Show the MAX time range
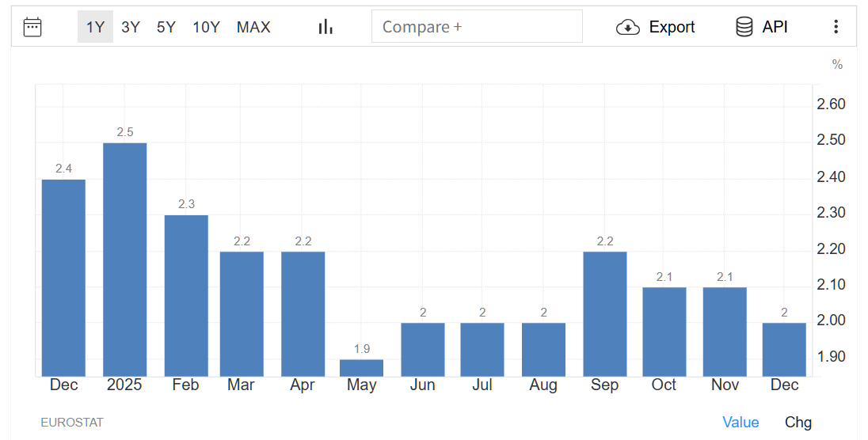 253,27
